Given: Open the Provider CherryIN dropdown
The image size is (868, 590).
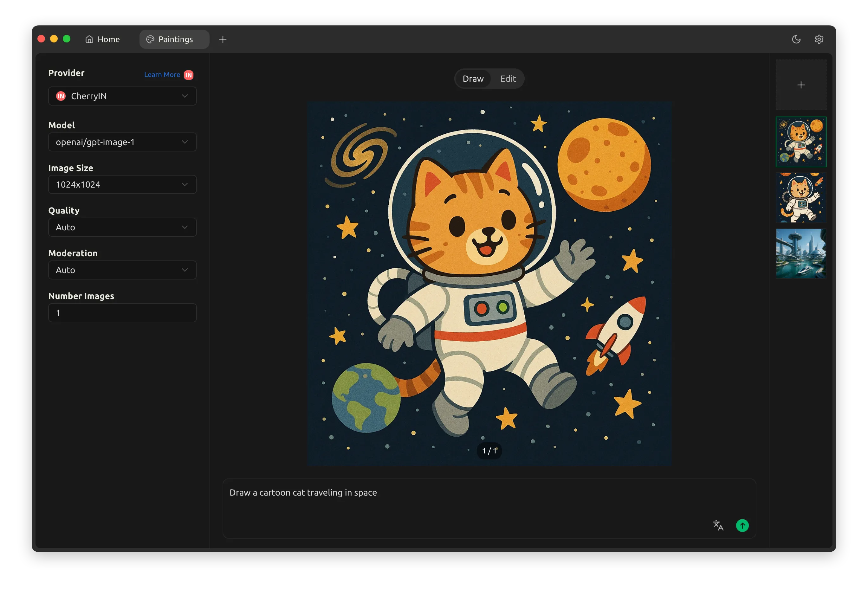Looking at the screenshot, I should click(122, 96).
